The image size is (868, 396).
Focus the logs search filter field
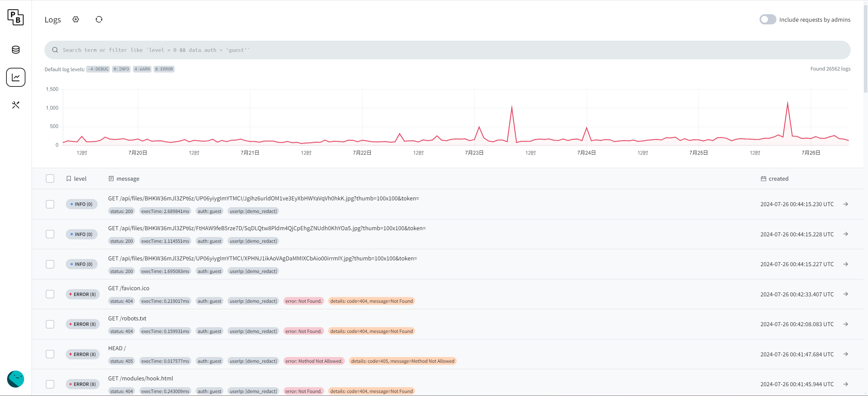click(447, 50)
